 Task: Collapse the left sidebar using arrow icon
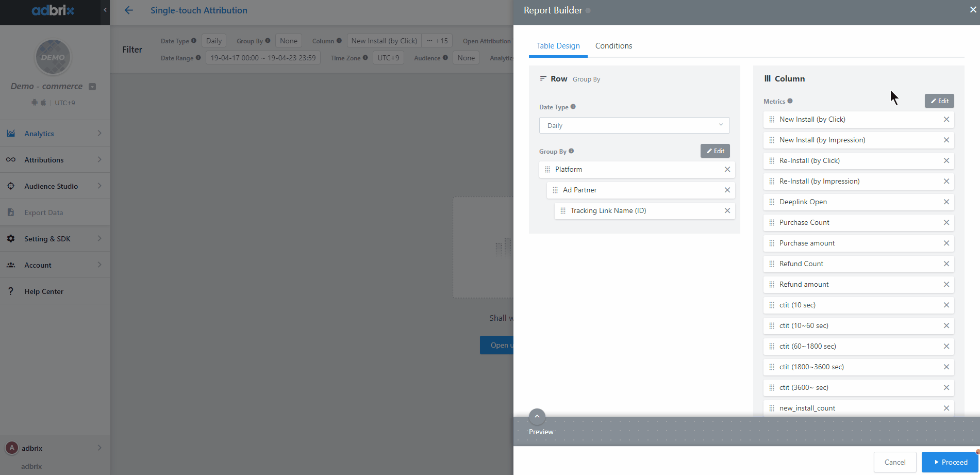click(x=105, y=10)
